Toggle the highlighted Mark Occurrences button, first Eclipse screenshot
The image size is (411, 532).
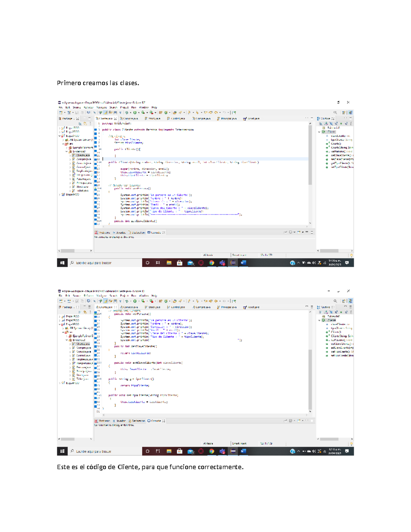106,112
